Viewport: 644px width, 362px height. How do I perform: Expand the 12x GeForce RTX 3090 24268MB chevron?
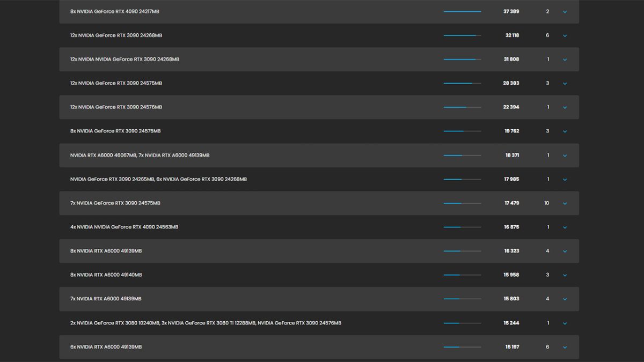tap(565, 36)
